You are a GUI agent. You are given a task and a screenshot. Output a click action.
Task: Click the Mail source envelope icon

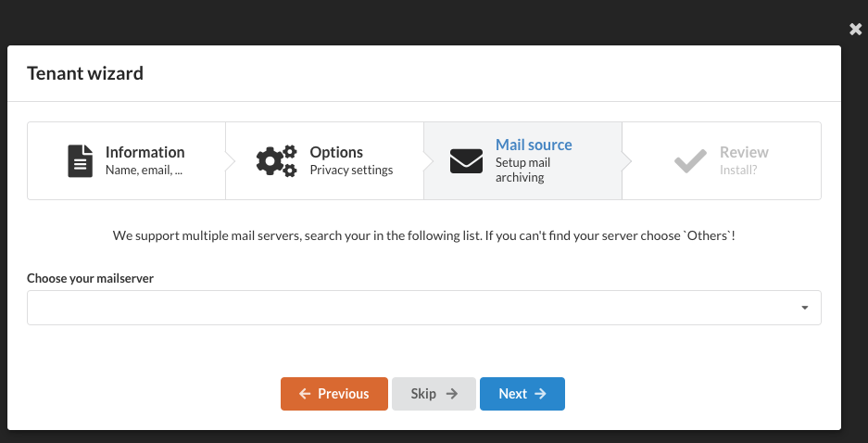pyautogui.click(x=466, y=161)
